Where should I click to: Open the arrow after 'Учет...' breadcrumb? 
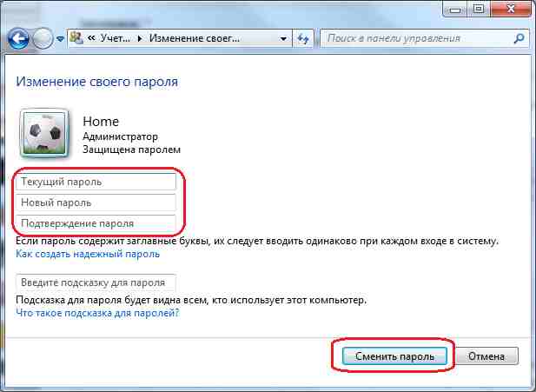coord(140,38)
